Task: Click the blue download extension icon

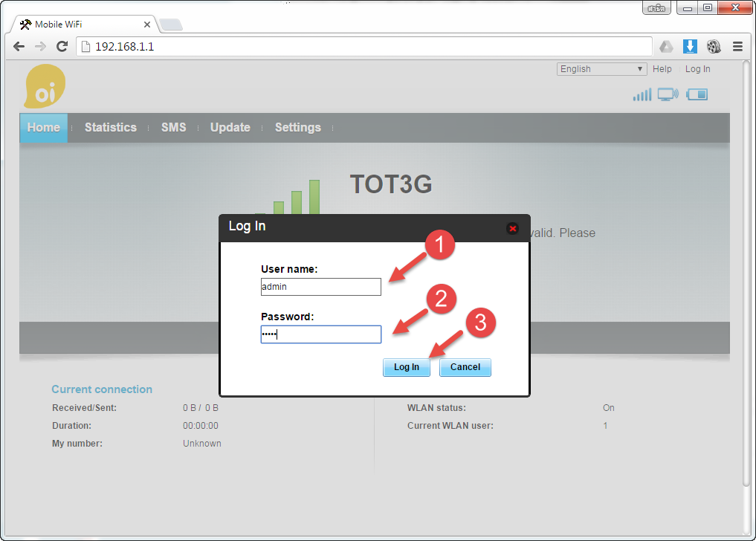Action: (x=690, y=46)
